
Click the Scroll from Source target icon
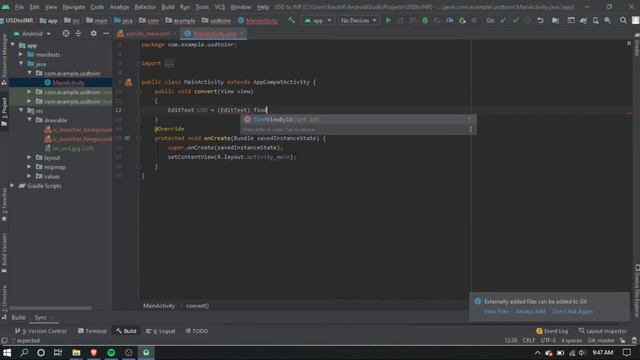tap(66, 33)
